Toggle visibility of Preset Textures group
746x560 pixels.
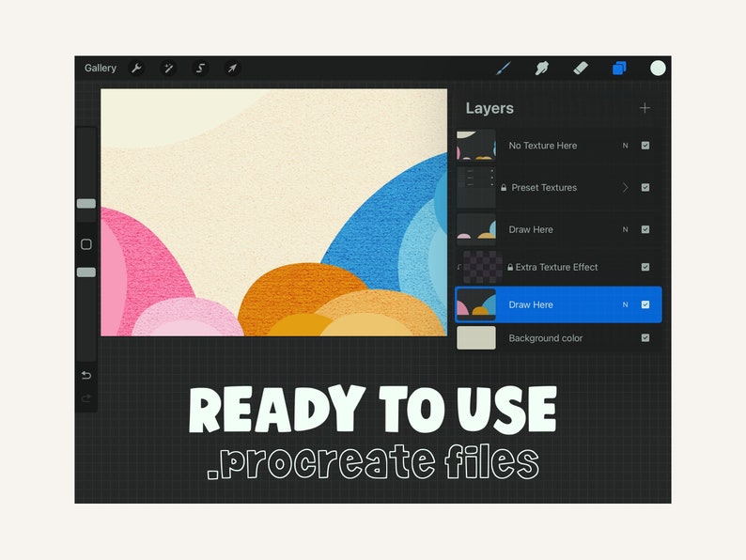point(645,188)
